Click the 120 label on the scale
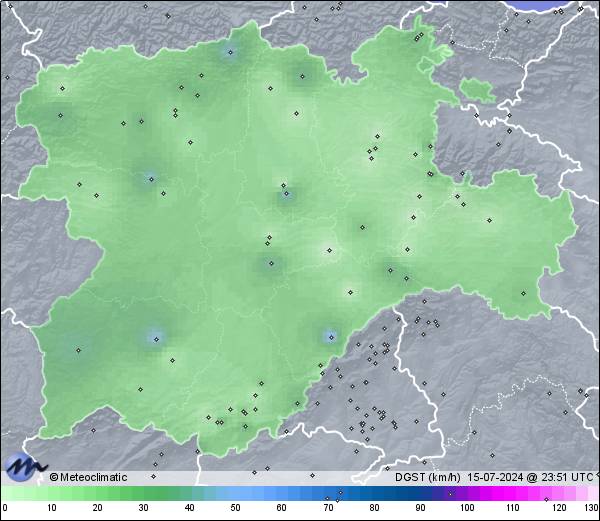 [559, 508]
